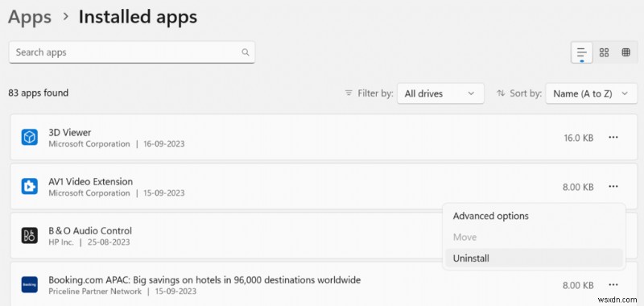Screen dimensions: 644x306
Task: Choose Advanced options from context menu
Action: coord(491,216)
